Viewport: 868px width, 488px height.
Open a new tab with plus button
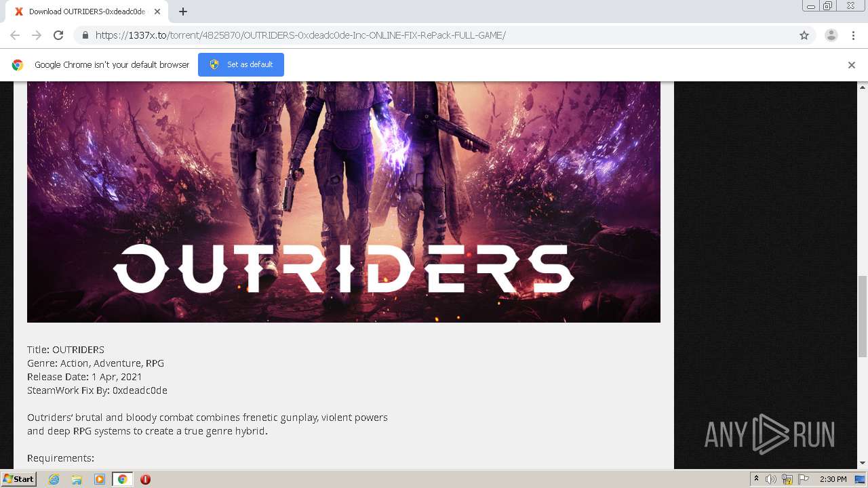tap(183, 12)
